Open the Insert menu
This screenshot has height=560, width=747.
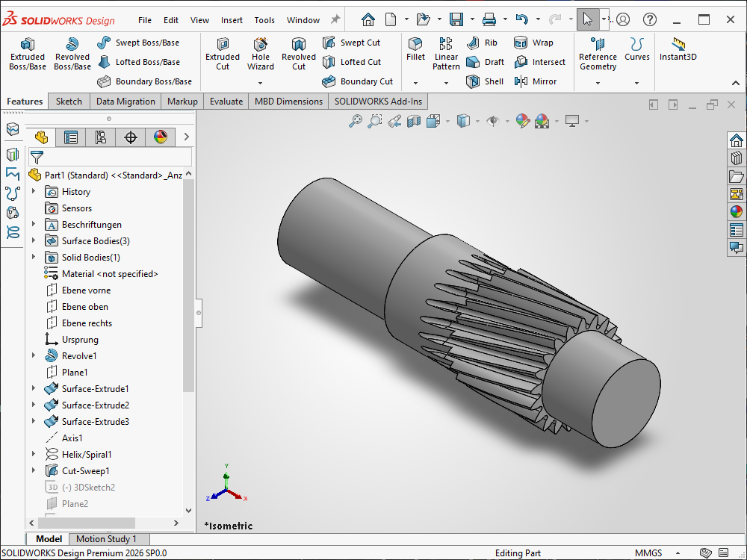coord(232,20)
